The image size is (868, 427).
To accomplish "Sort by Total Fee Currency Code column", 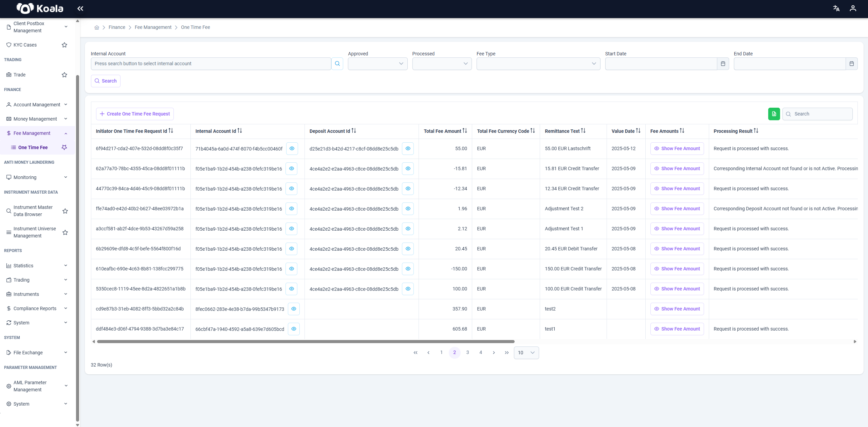I will click(533, 131).
